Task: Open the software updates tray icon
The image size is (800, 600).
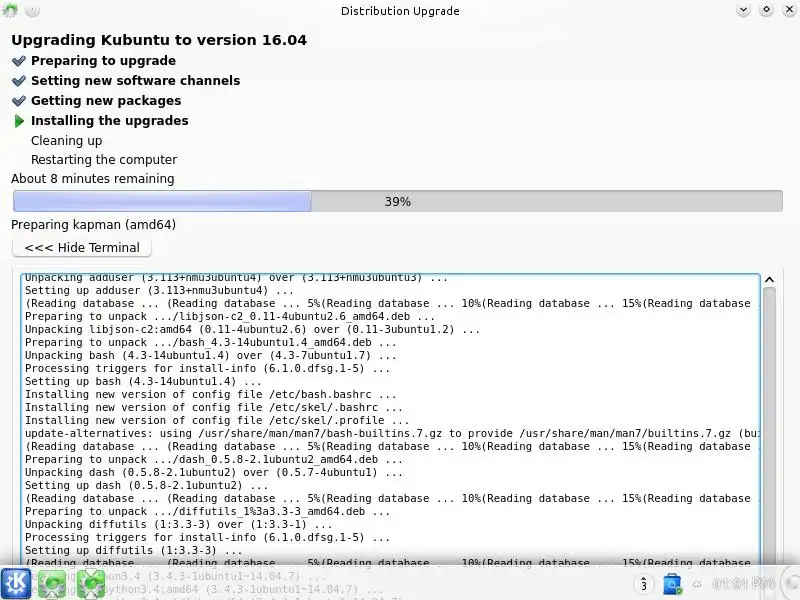Action: pyautogui.click(x=672, y=584)
